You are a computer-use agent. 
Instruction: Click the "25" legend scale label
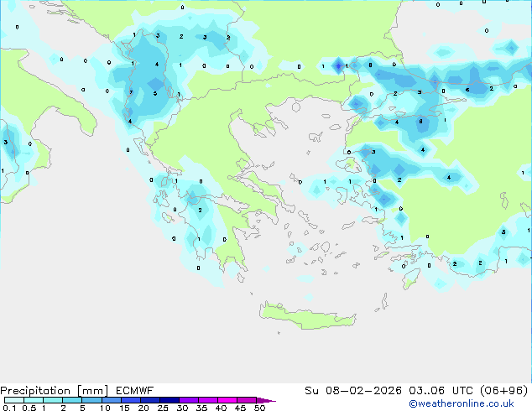point(163,408)
